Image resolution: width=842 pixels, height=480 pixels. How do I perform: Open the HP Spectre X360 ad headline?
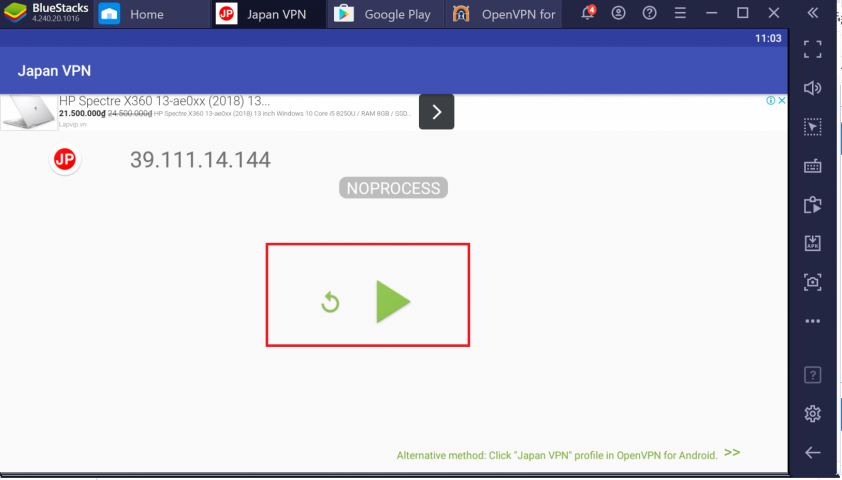164,101
